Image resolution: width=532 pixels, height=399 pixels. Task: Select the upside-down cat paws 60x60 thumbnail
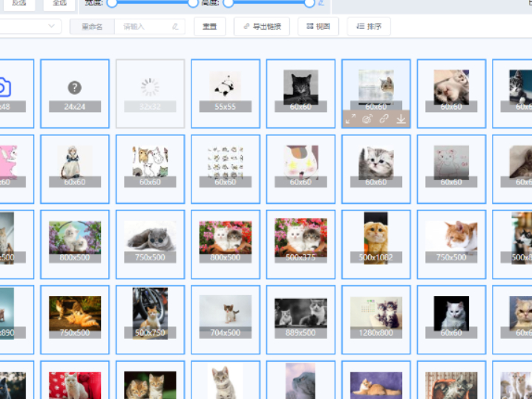(452, 94)
